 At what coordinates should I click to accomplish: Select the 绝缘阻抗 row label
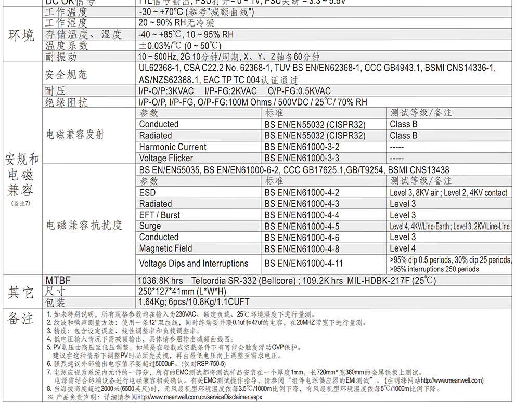(x=66, y=102)
